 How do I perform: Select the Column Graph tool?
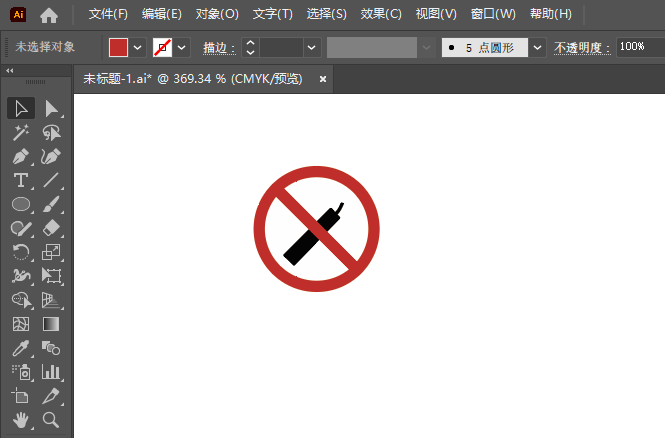[x=51, y=372]
